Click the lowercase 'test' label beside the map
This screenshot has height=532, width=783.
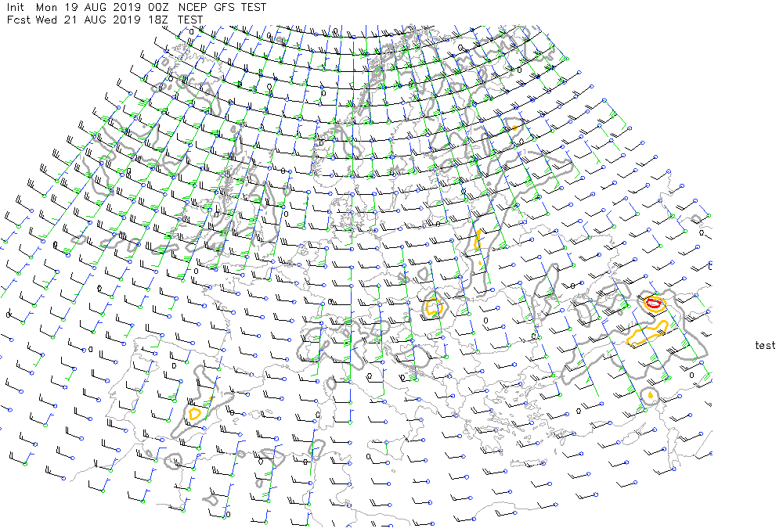[765, 345]
